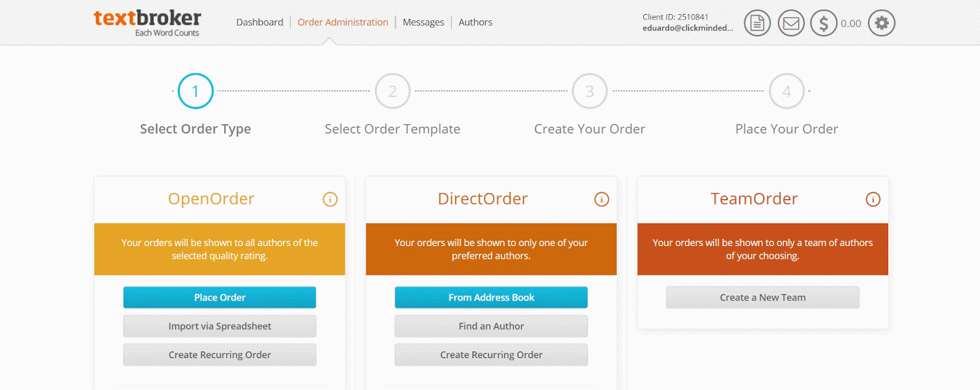Click step 1 circle

click(195, 91)
